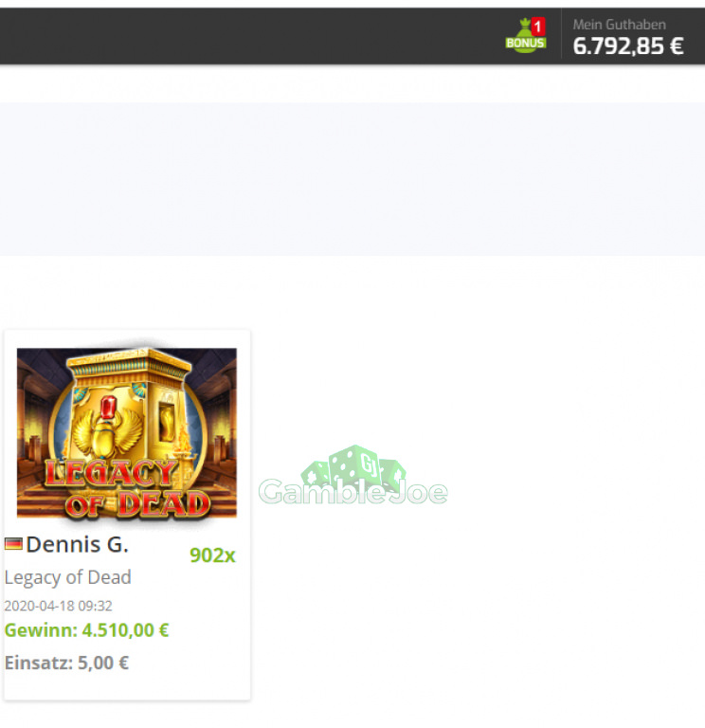Click the crown on top of Bonus bag
The height and width of the screenshot is (728, 705).
click(525, 22)
